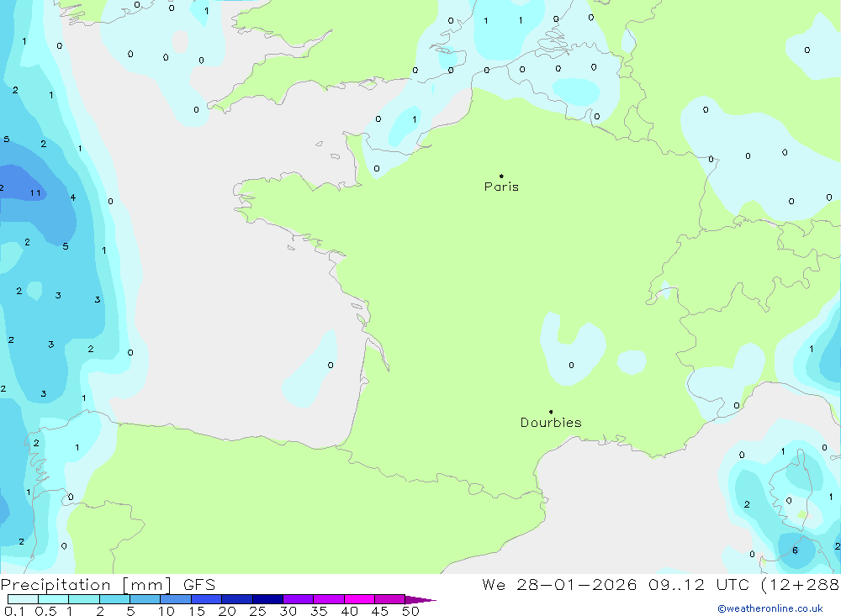Pick the 45–50 mm legend color swatch
Viewport: 841px width, 616px height.
point(390,599)
